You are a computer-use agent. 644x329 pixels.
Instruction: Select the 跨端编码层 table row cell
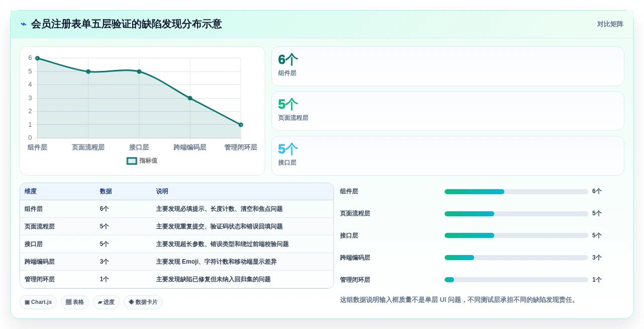[x=40, y=262]
